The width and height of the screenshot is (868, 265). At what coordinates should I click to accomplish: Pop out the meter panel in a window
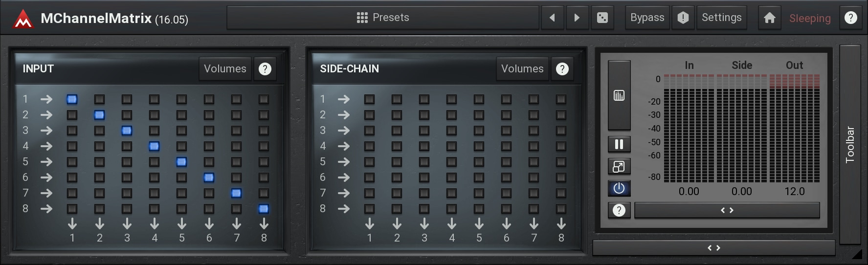click(x=619, y=167)
